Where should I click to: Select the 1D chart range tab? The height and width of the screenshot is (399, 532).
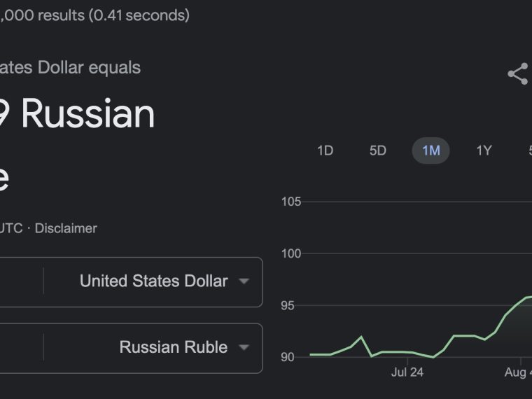(325, 150)
